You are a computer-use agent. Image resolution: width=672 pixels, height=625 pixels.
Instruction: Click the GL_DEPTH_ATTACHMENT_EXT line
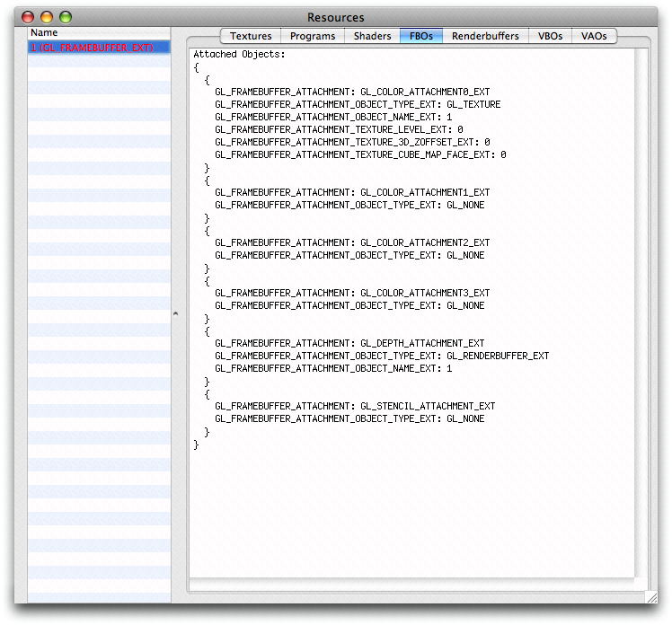click(x=349, y=343)
